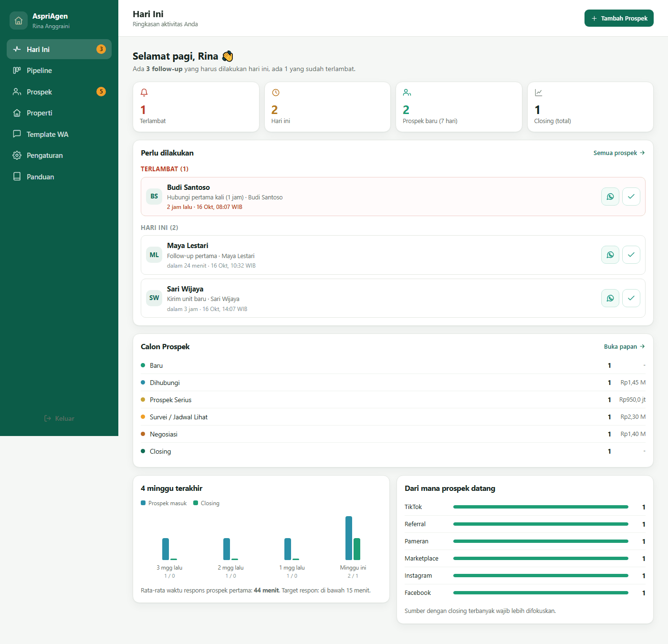Click the Pipeline kanban icon in sidebar
Screen dimensions: 668x644
17,71
